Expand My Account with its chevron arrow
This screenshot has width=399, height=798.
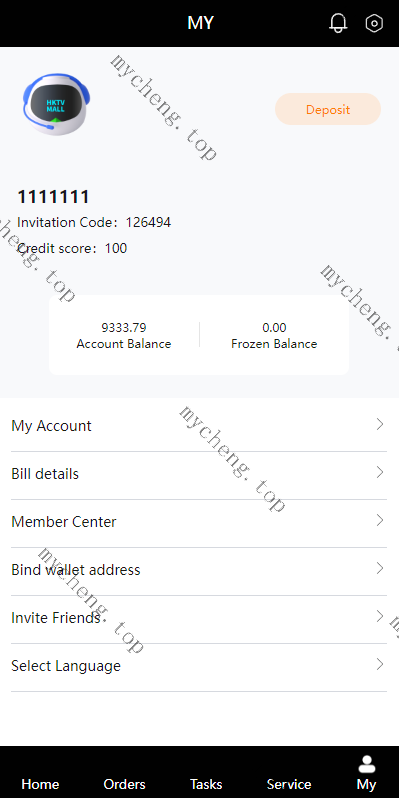point(380,424)
